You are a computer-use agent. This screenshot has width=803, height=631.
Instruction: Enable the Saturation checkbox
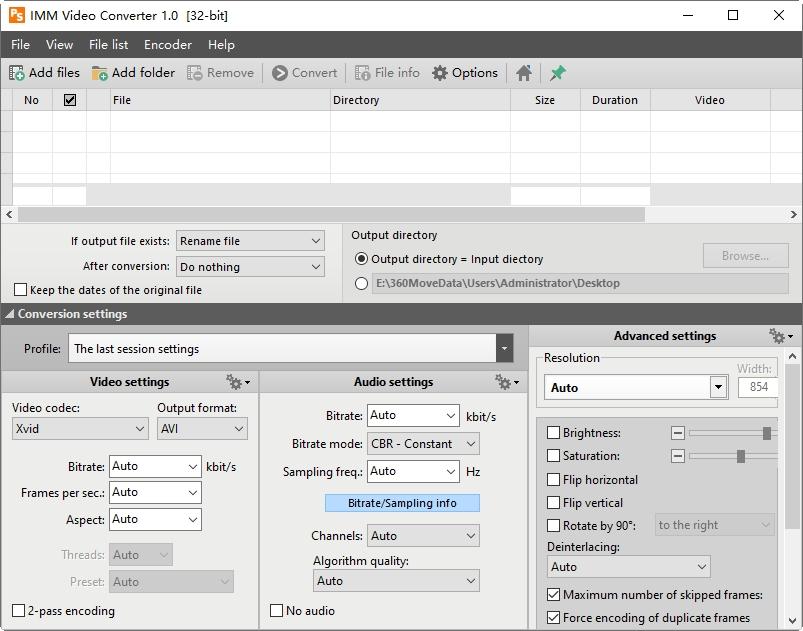tap(553, 455)
